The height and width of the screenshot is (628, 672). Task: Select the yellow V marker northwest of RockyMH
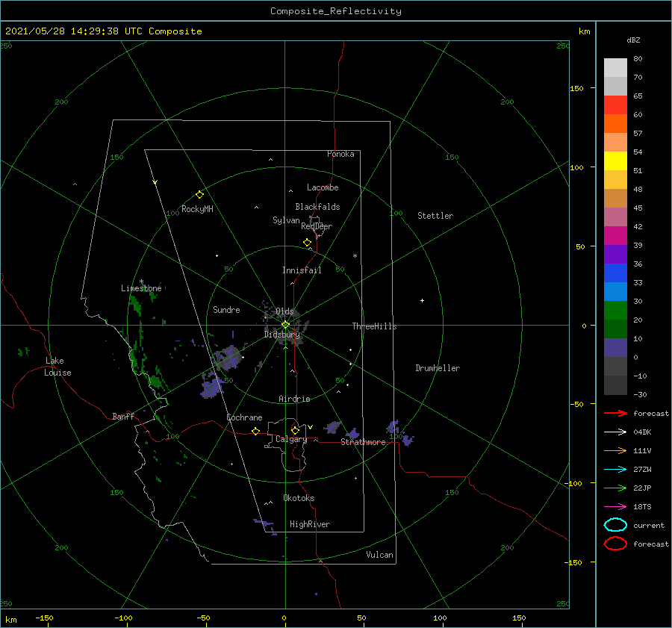tap(155, 182)
